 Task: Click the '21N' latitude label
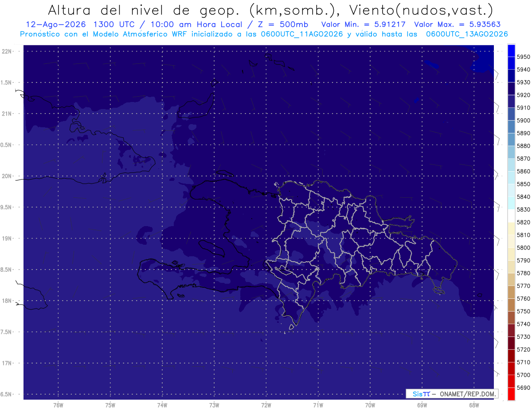point(6,114)
